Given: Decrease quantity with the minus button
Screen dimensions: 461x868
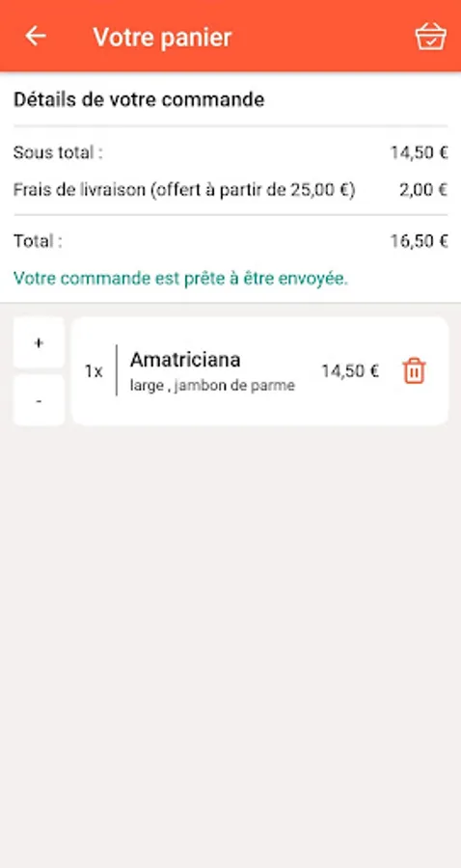Looking at the screenshot, I should tap(39, 400).
